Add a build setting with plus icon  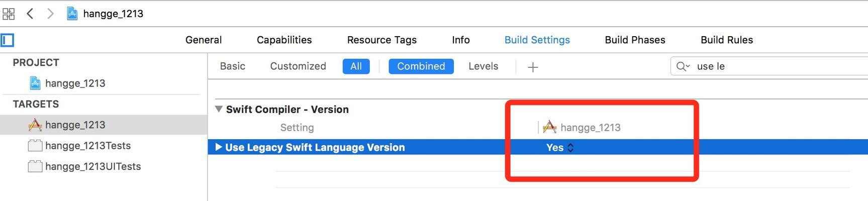pyautogui.click(x=533, y=67)
